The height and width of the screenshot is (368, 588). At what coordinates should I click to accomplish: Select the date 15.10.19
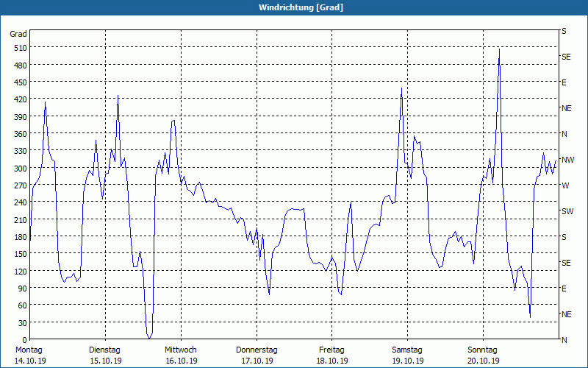tap(106, 361)
